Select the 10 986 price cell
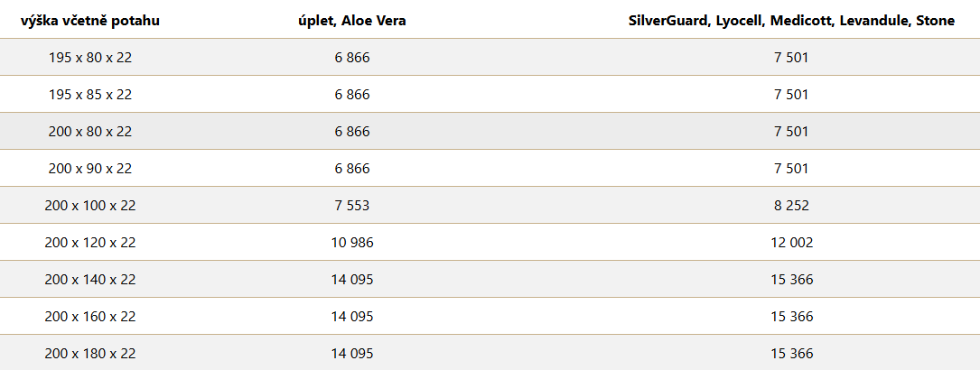The width and height of the screenshot is (980, 370). 352,243
